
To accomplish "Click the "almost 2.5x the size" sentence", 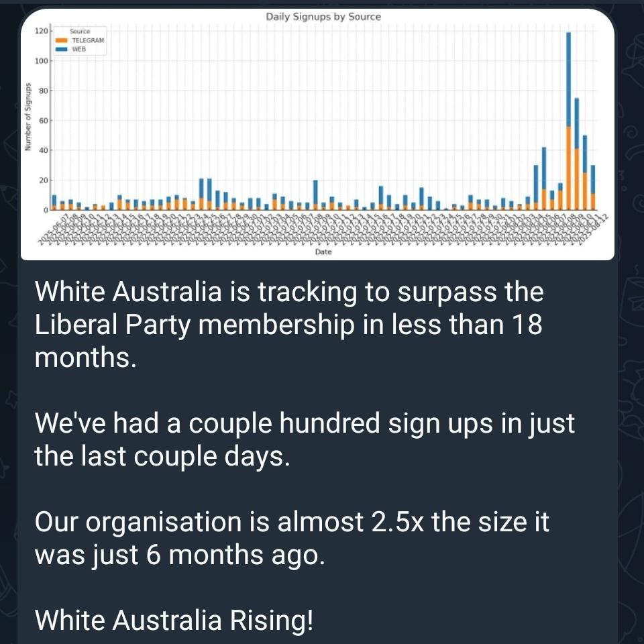I will (292, 522).
